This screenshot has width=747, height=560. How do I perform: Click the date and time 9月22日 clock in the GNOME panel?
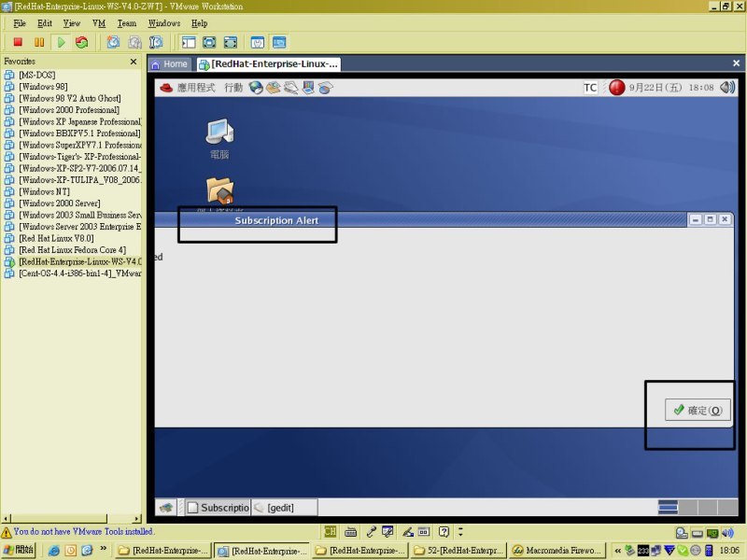(x=670, y=88)
